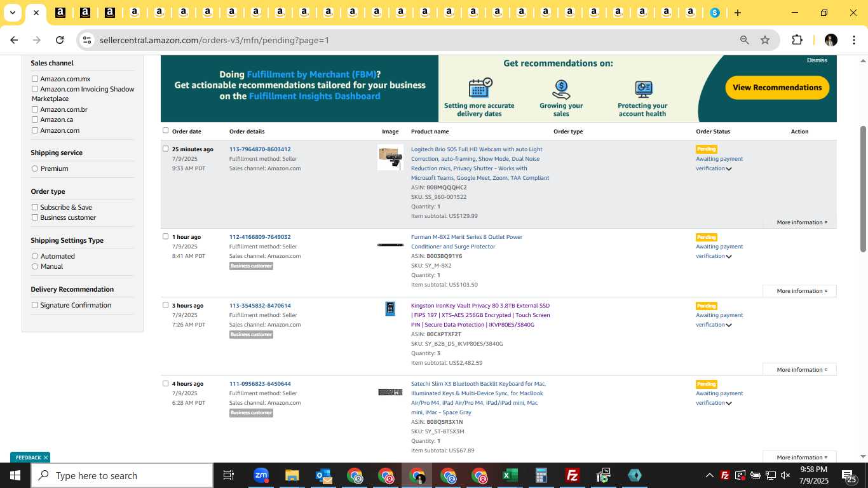Check the Amazon.com.br sales channel
Image resolution: width=868 pixels, height=488 pixels.
tap(35, 109)
